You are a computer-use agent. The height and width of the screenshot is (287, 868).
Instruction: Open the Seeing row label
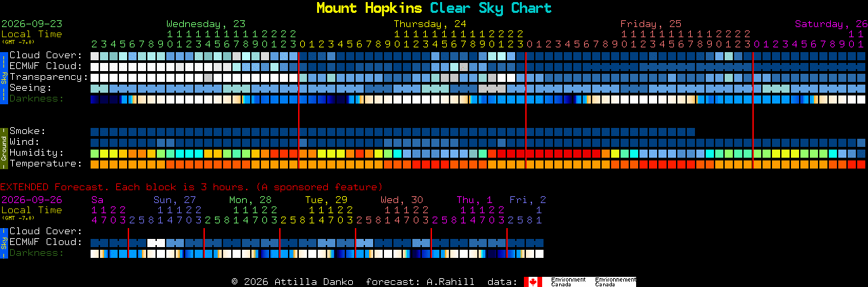[30, 88]
